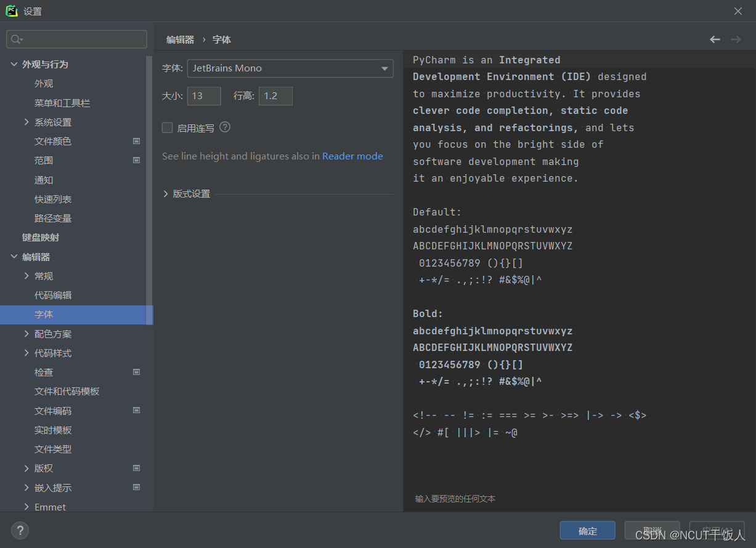756x548 pixels.
Task: Click project-level icon next to 文件编码
Action: 137,410
